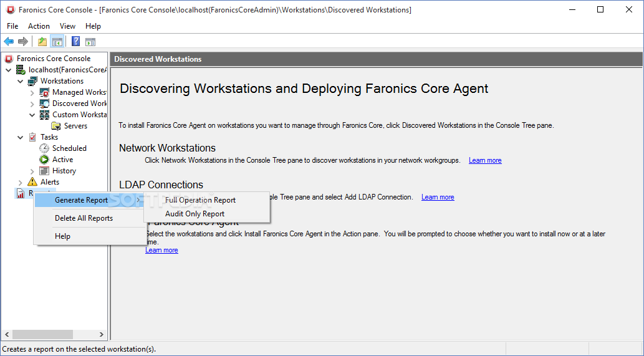Open the File menu
This screenshot has height=356, width=644.
[x=12, y=26]
